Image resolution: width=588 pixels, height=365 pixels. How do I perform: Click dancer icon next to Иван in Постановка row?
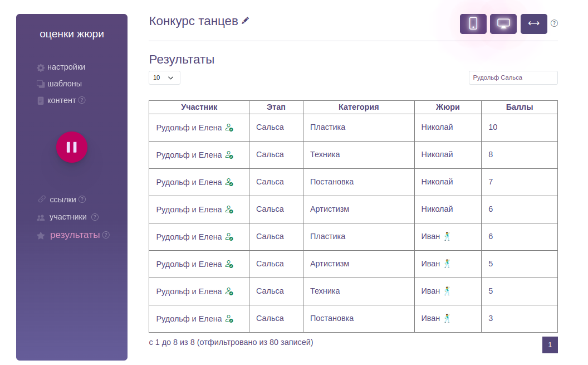click(x=447, y=319)
